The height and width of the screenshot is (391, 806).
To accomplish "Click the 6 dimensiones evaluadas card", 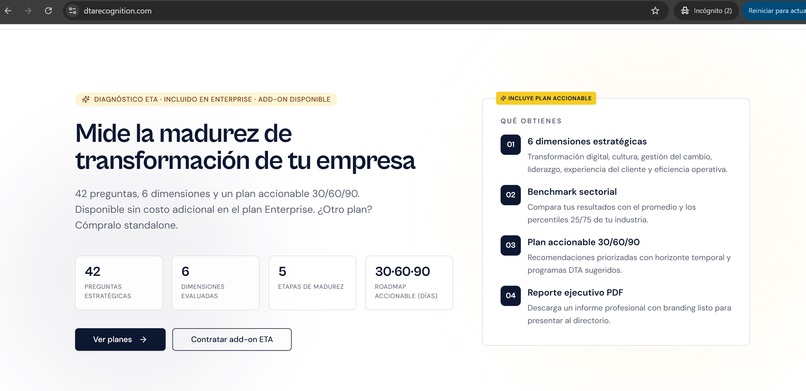I will click(x=215, y=283).
